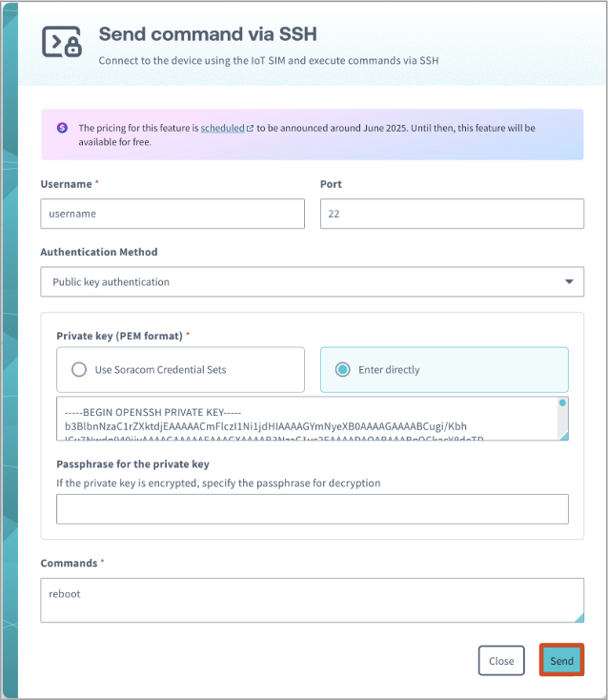Click the Commands textarea resize corner
Viewport: 608px width, 700px height.
pyautogui.click(x=578, y=617)
